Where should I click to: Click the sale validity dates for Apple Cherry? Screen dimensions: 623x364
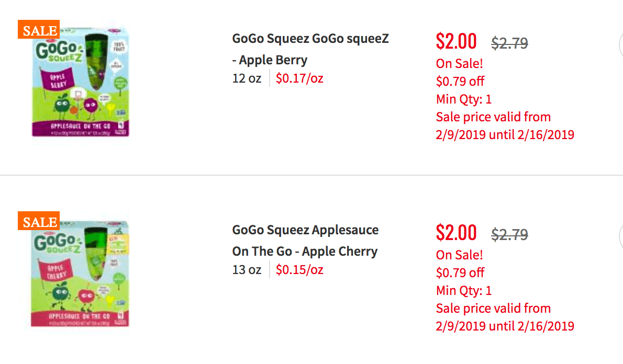[505, 317]
